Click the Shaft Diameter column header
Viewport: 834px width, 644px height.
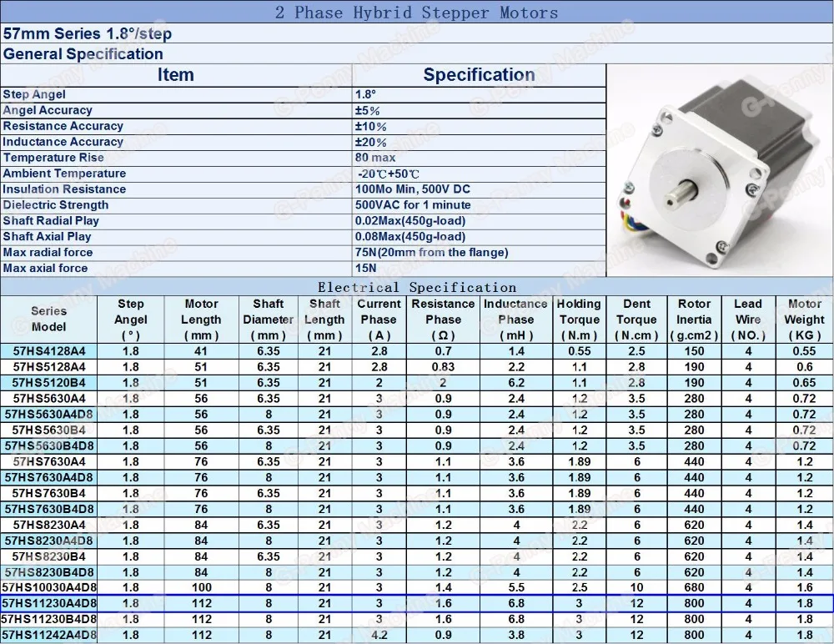pyautogui.click(x=268, y=319)
